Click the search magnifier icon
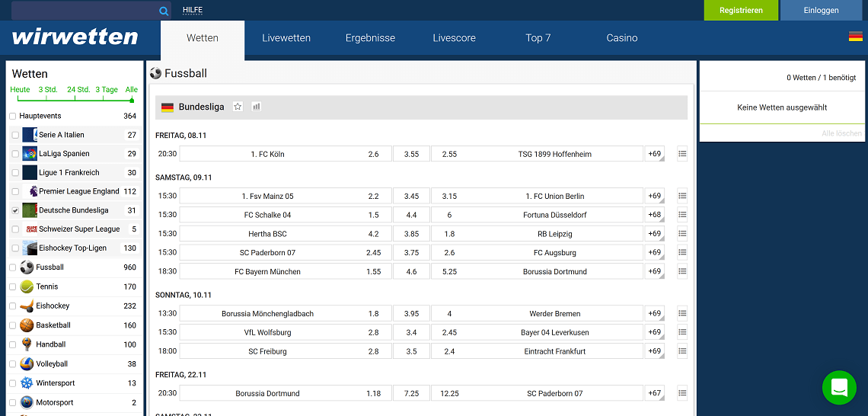 [x=164, y=11]
